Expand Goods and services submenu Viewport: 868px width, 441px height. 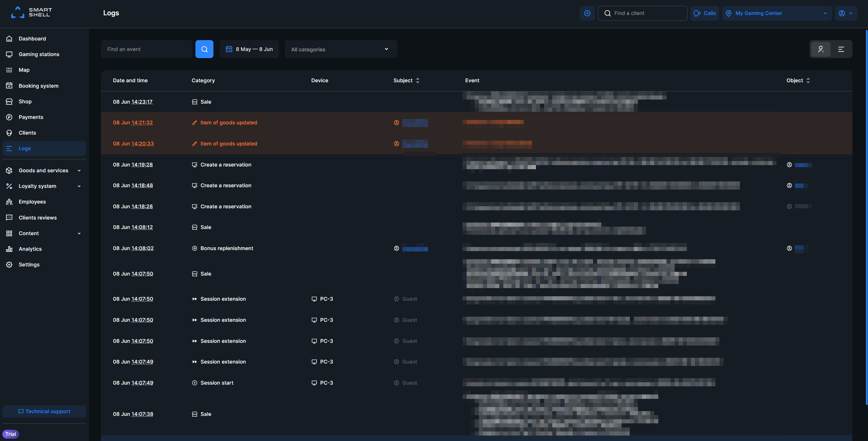coord(79,171)
